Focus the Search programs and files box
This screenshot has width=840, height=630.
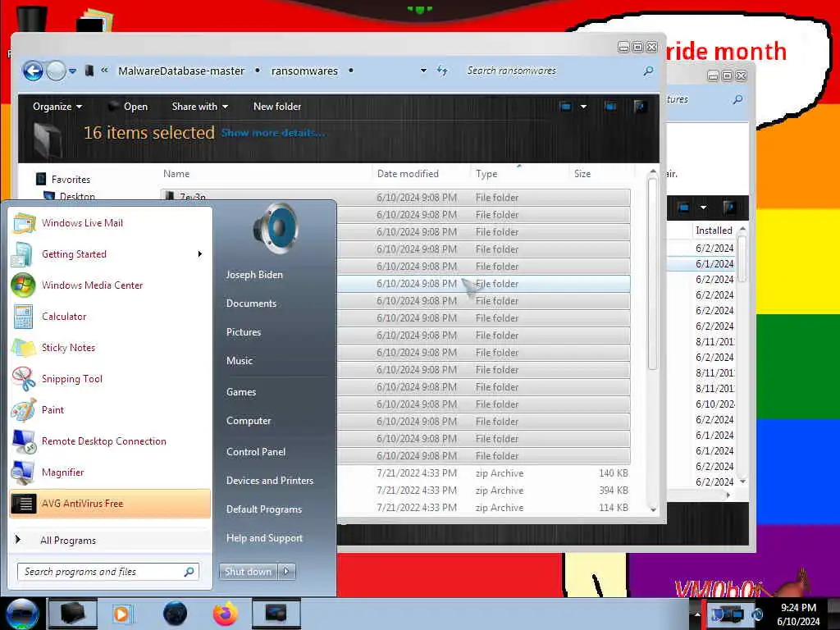tap(101, 572)
